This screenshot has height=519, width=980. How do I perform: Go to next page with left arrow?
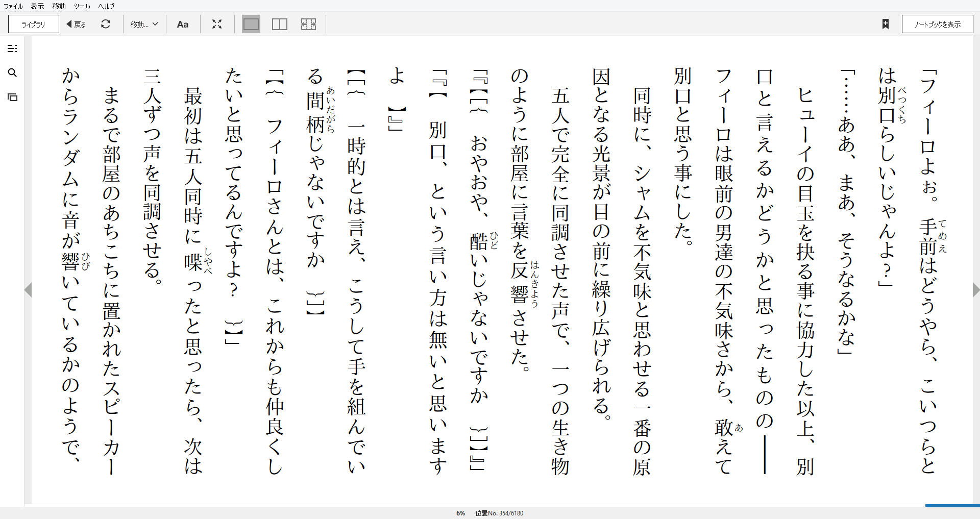coord(28,290)
